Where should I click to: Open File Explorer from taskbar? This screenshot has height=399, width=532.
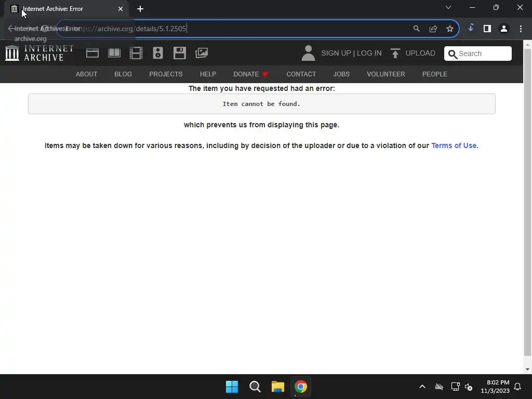pos(277,387)
